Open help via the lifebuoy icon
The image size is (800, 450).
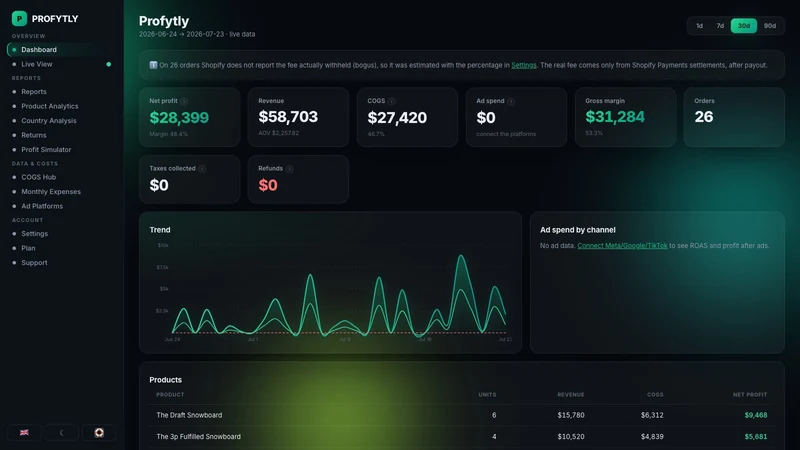click(x=99, y=433)
